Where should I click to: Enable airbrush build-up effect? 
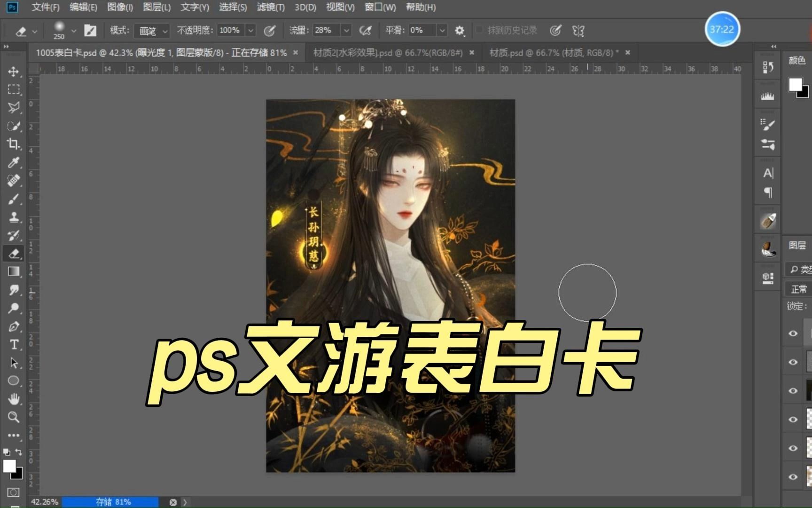[x=365, y=31]
